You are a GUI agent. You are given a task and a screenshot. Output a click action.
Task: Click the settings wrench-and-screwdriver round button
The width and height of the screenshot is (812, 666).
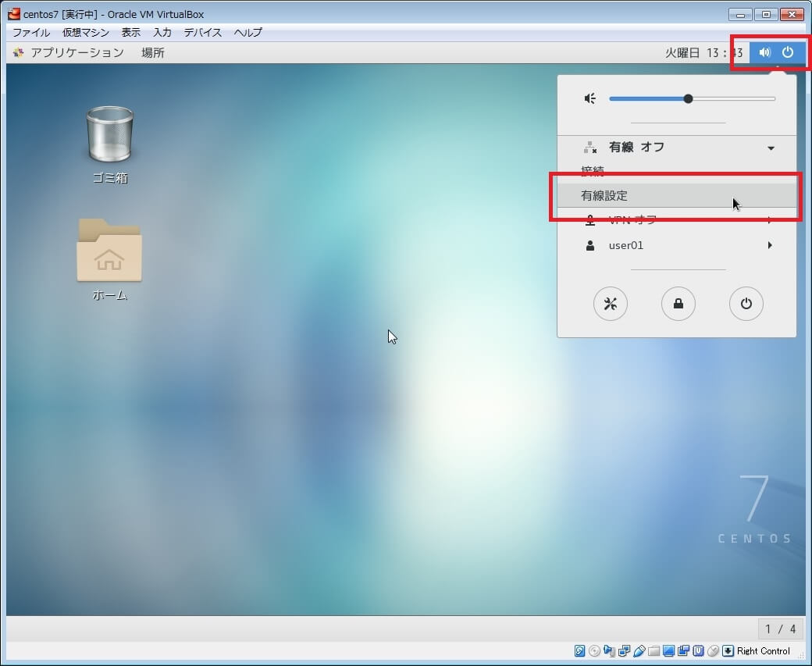coord(611,305)
